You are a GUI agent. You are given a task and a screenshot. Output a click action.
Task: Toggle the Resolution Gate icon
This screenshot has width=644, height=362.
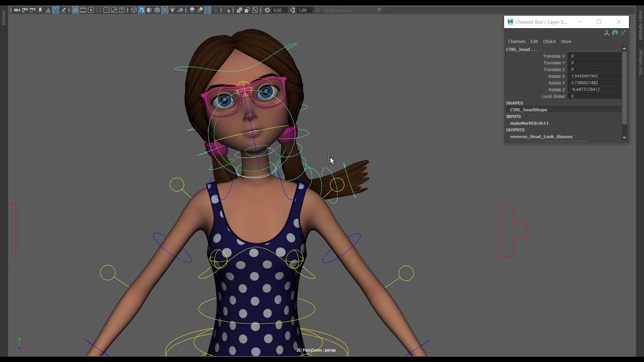(x=91, y=10)
